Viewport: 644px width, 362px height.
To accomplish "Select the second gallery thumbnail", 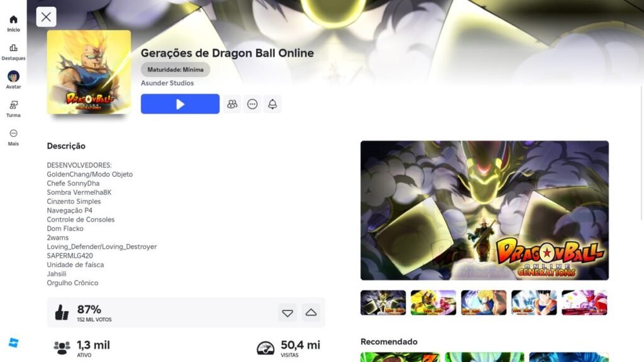I will (x=433, y=302).
